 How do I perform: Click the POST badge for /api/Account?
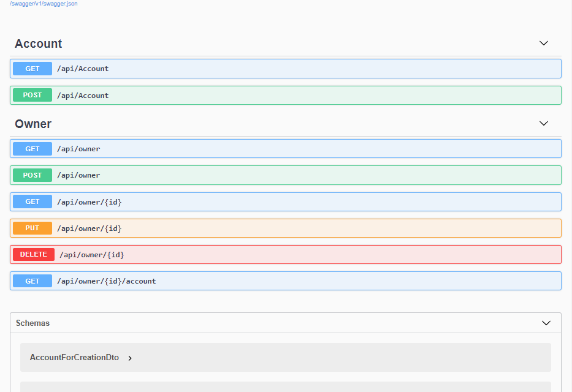(x=32, y=95)
